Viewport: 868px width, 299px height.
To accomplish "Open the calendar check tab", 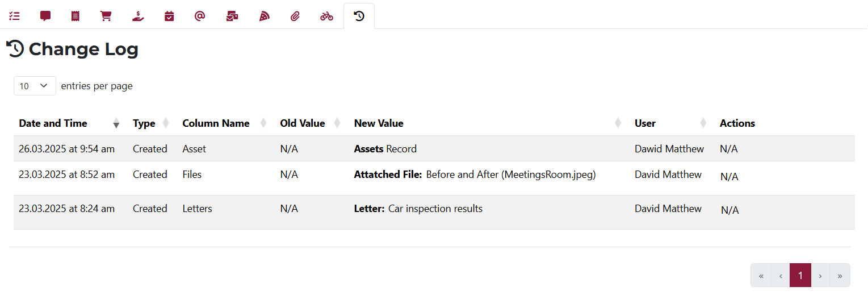I will coord(169,16).
